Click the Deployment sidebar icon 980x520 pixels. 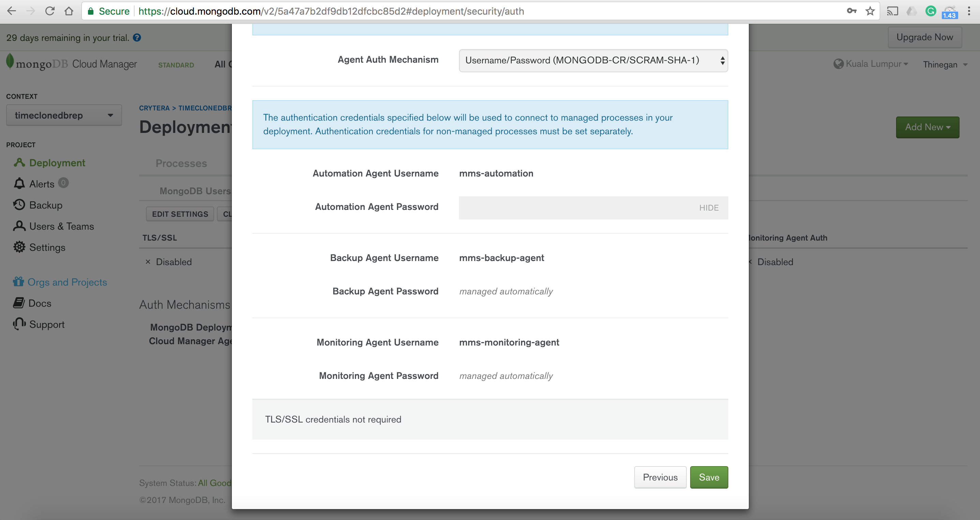(19, 163)
